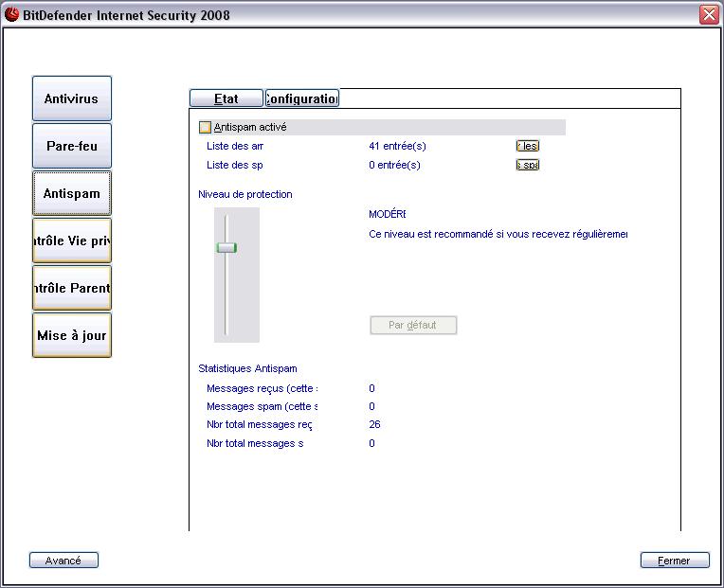Click the Fermer button
Image resolution: width=724 pixels, height=588 pixels.
tap(675, 561)
